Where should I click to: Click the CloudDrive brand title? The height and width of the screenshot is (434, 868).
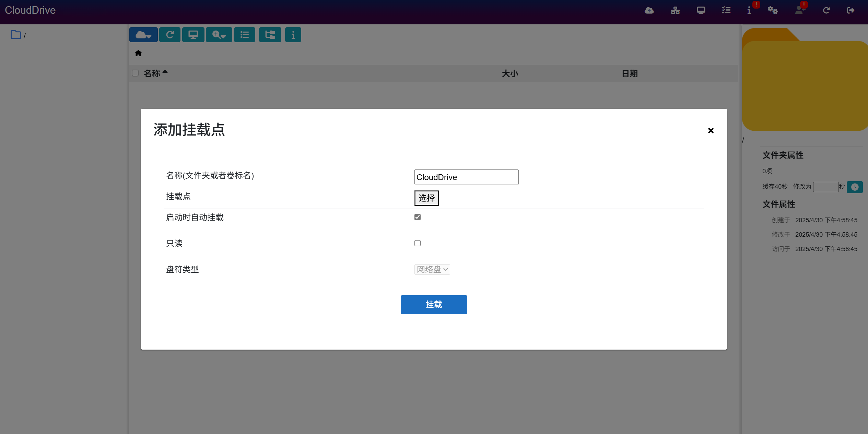pyautogui.click(x=30, y=10)
